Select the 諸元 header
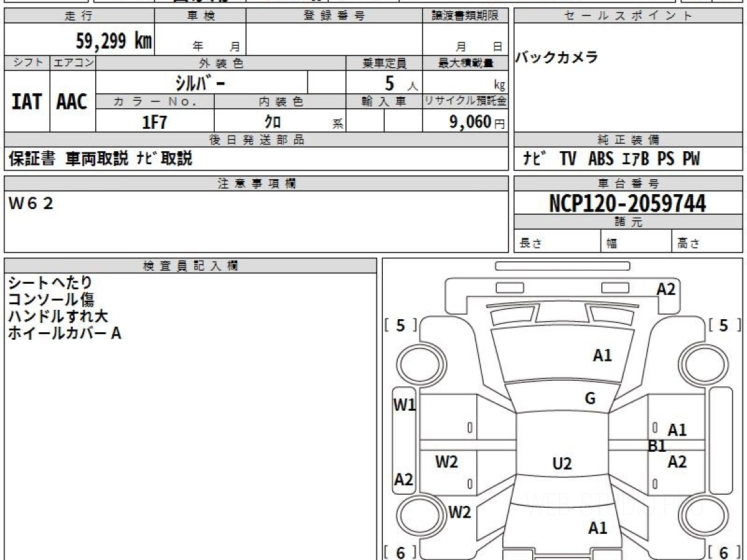 coord(628,222)
